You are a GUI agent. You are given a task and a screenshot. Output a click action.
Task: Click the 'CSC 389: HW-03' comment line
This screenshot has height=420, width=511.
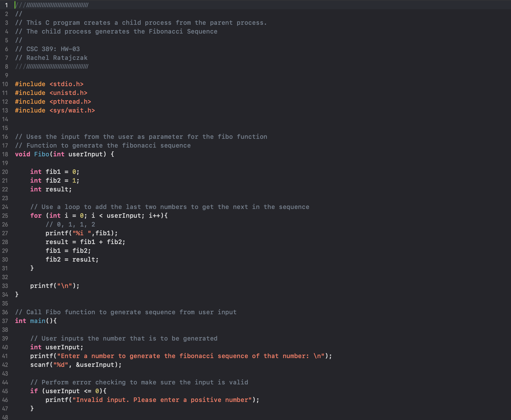(47, 49)
